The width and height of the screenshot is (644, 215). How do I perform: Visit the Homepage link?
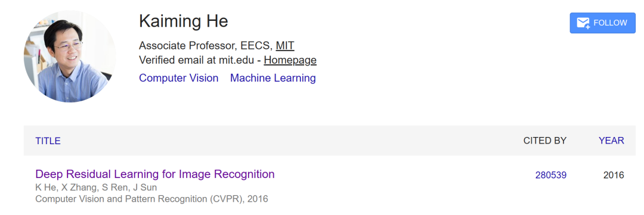(x=290, y=60)
